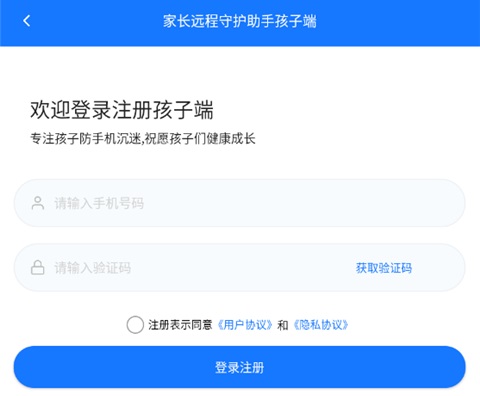Click the empty blue header bar area
The width and height of the screenshot is (480, 396).
[x=400, y=22]
